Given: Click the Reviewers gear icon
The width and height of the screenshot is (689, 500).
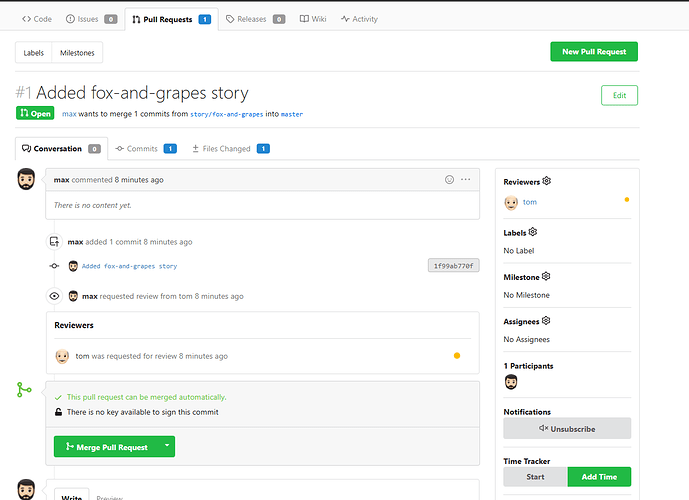Looking at the screenshot, I should pyautogui.click(x=547, y=182).
